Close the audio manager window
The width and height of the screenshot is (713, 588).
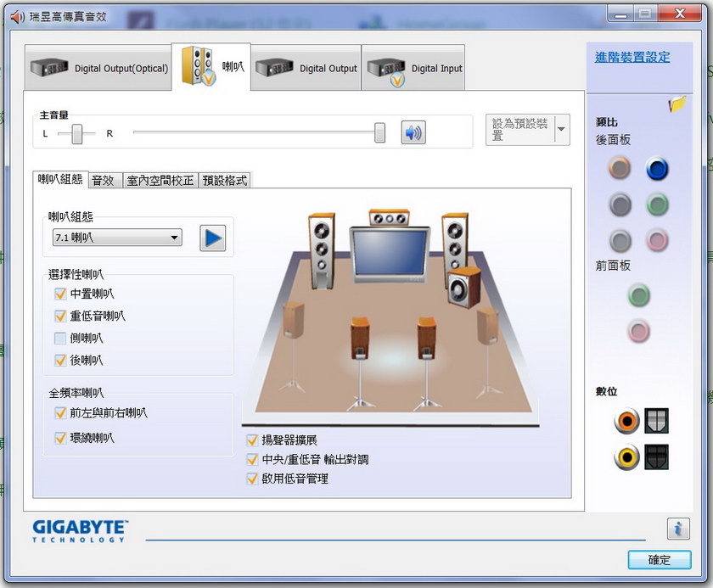click(x=679, y=14)
